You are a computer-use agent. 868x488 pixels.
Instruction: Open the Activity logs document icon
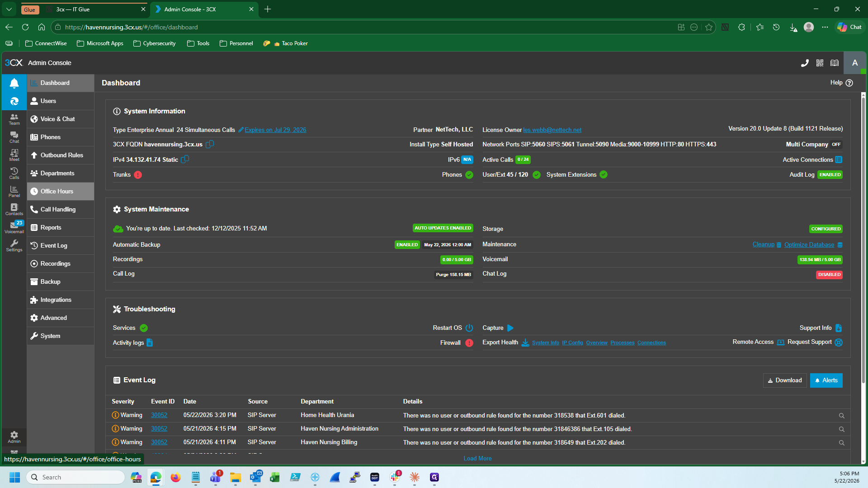150,343
